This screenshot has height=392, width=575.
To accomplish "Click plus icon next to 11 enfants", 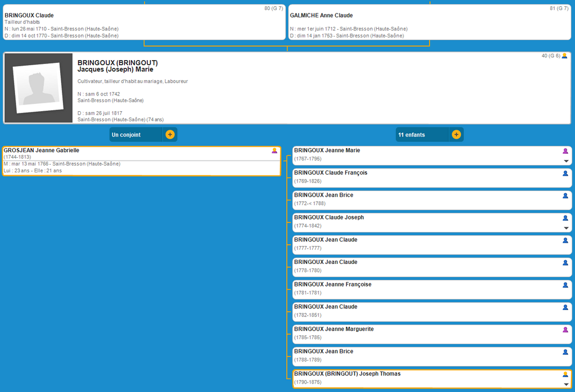I will (456, 135).
